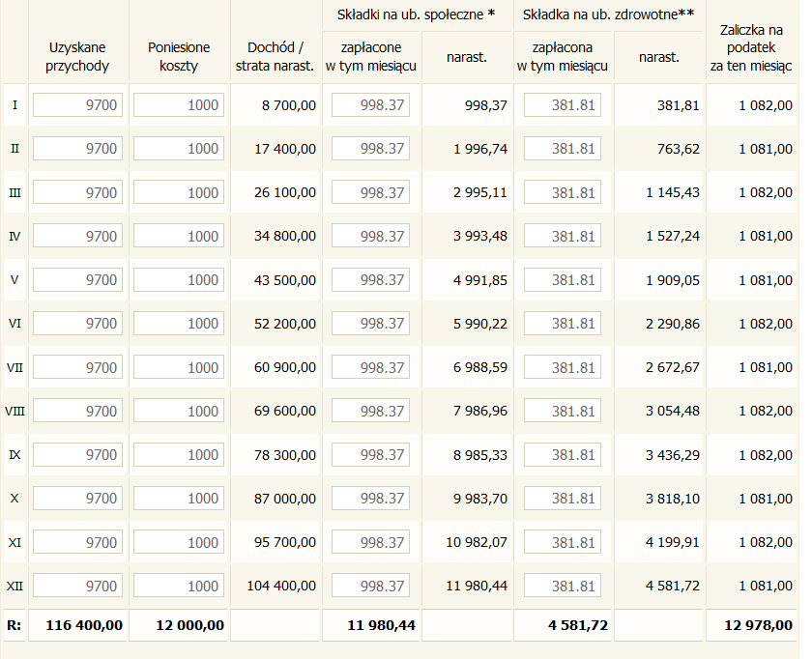812x659 pixels.
Task: Select the costs field for month II
Action: coord(179,149)
